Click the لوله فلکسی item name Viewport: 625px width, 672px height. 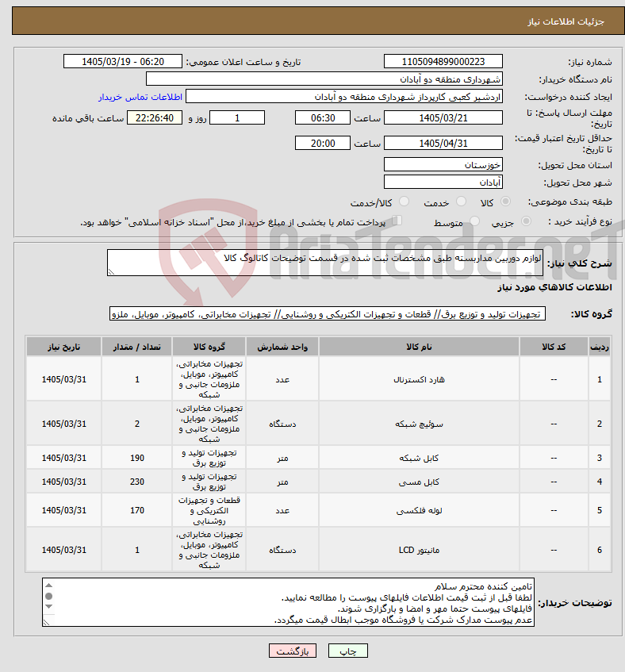coord(419,510)
